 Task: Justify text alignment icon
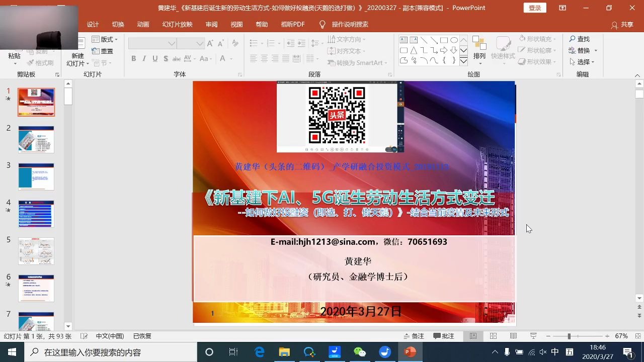click(x=285, y=59)
